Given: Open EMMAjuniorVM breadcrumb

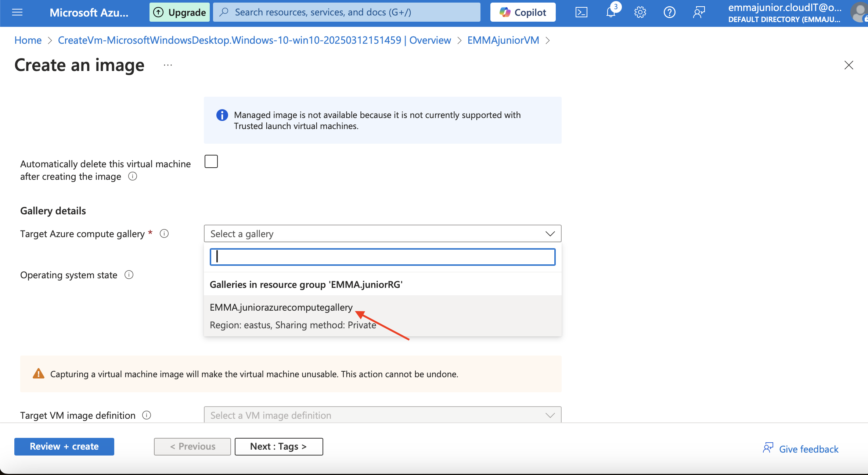Looking at the screenshot, I should (503, 40).
